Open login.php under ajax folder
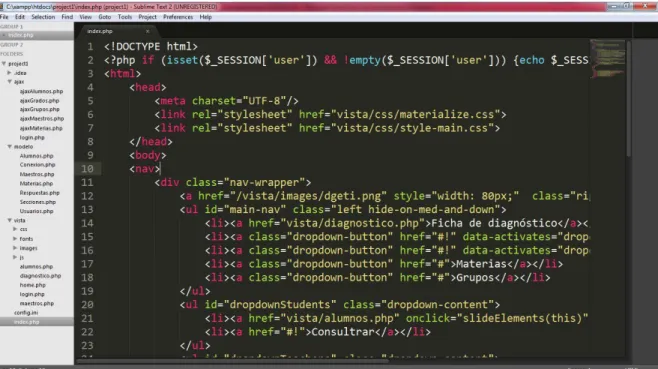This screenshot has width=658, height=369. pos(32,137)
